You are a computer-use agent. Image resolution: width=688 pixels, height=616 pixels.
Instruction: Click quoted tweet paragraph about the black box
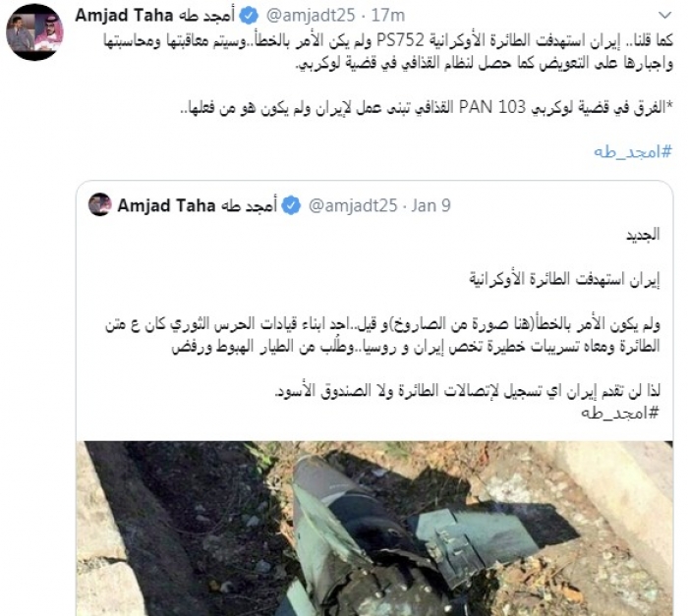pos(467,390)
